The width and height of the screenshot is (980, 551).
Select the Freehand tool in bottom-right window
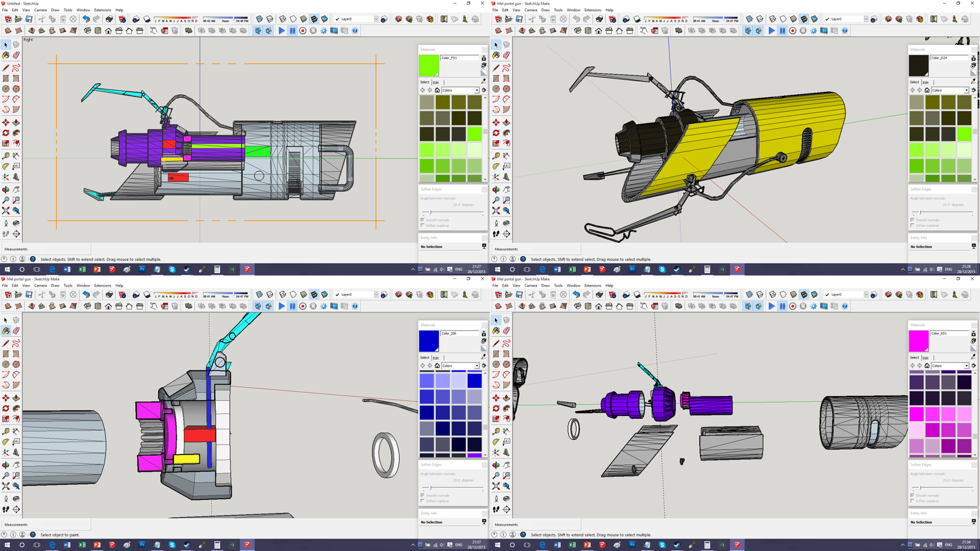507,343
